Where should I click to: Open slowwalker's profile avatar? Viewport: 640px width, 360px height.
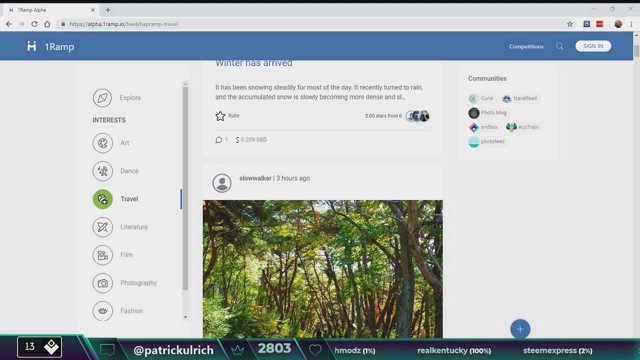pyautogui.click(x=222, y=183)
